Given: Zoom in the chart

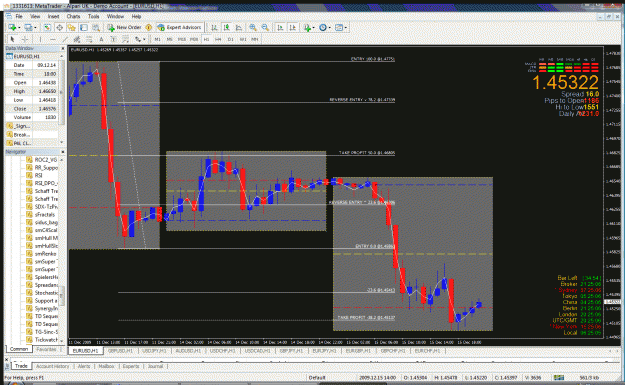Looking at the screenshot, I should coord(253,28).
